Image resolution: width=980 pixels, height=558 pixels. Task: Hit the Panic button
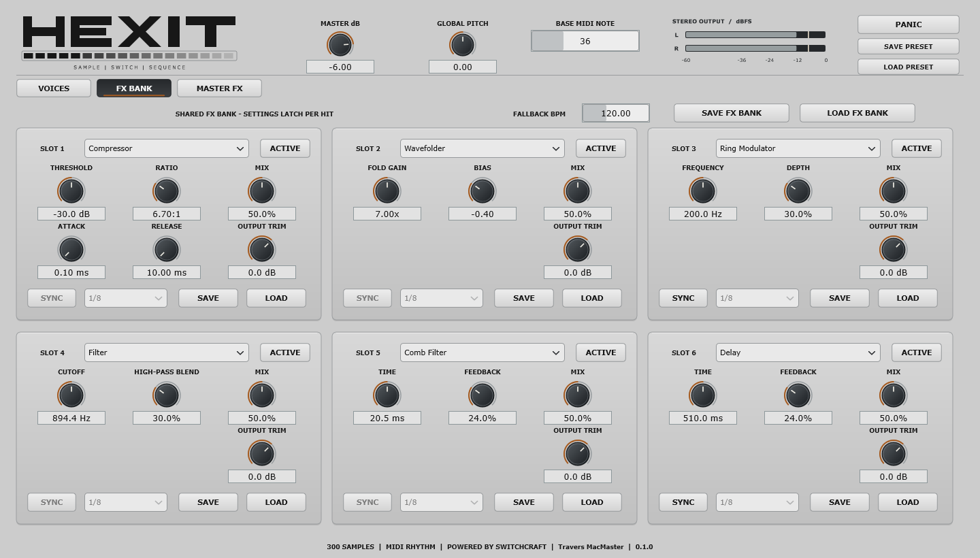pos(909,24)
